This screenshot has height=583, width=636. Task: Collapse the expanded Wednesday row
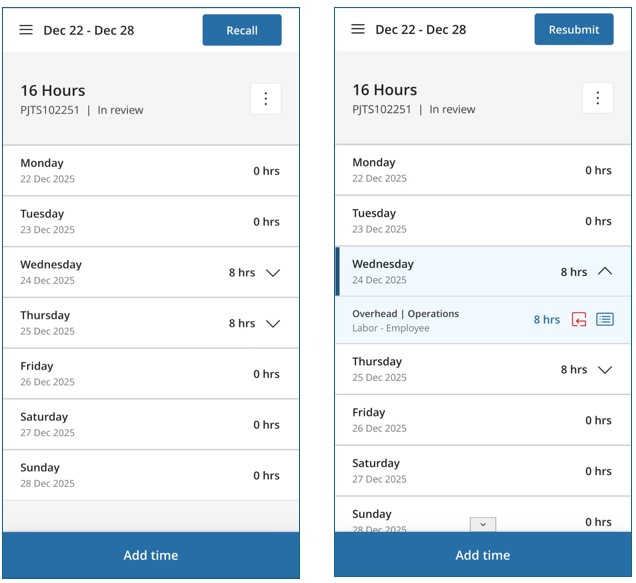tap(604, 271)
